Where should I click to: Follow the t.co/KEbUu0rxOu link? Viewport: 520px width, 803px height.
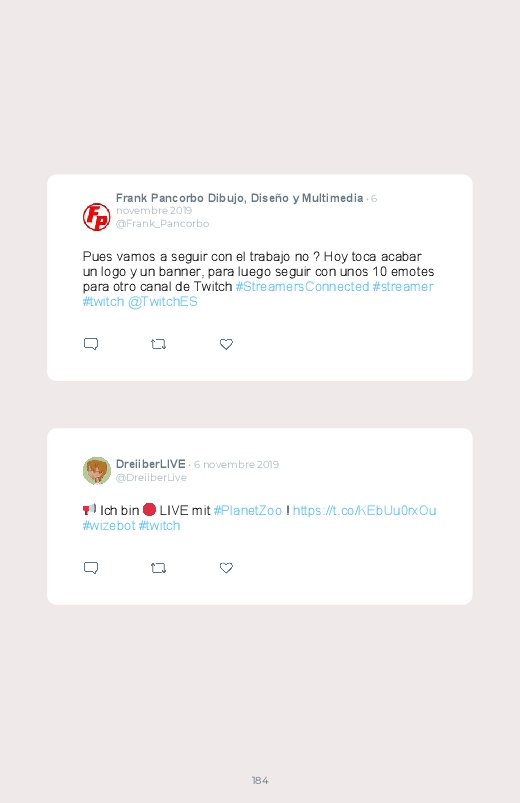[364, 511]
